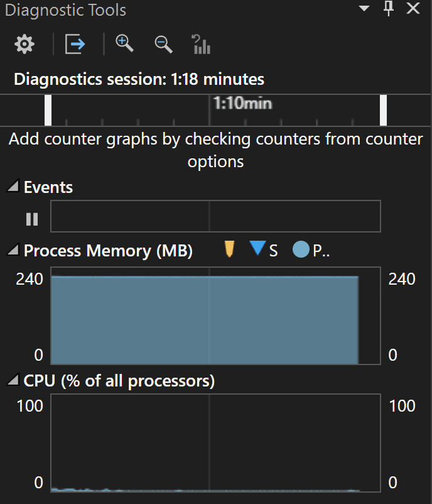Click the pause icon in Events track
Viewport: 432px width, 504px height.
click(32, 219)
